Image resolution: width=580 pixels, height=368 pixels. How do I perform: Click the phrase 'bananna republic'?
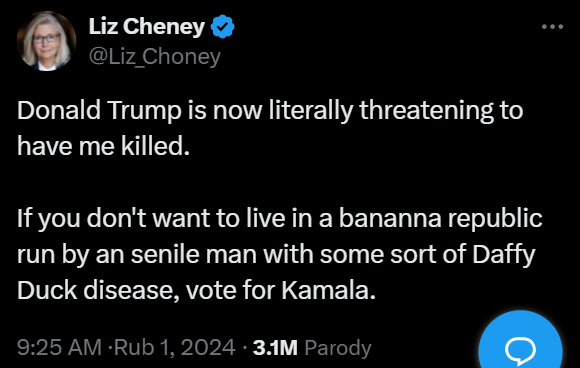pyautogui.click(x=441, y=218)
